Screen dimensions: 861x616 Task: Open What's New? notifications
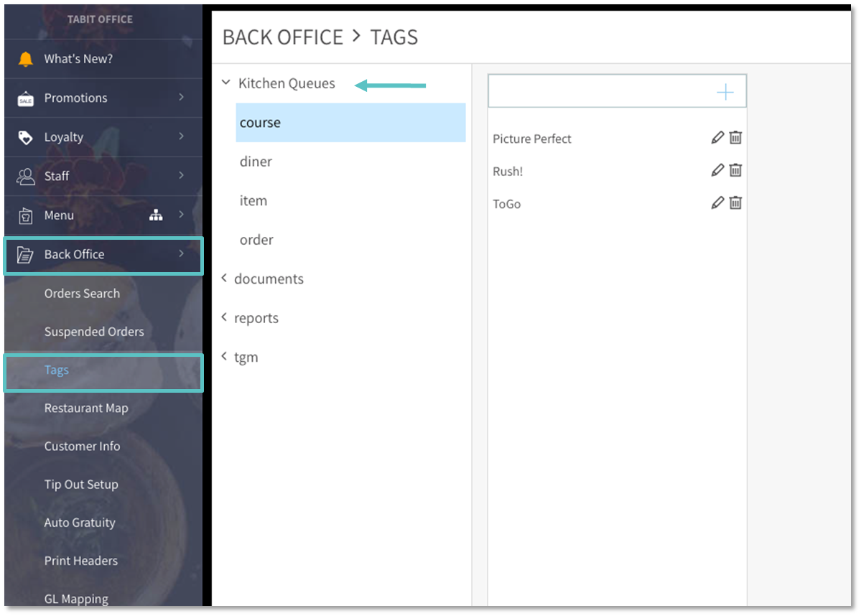click(x=78, y=59)
